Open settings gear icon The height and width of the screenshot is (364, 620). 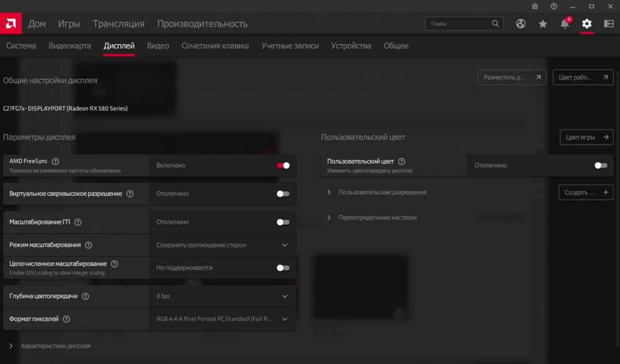pos(587,24)
